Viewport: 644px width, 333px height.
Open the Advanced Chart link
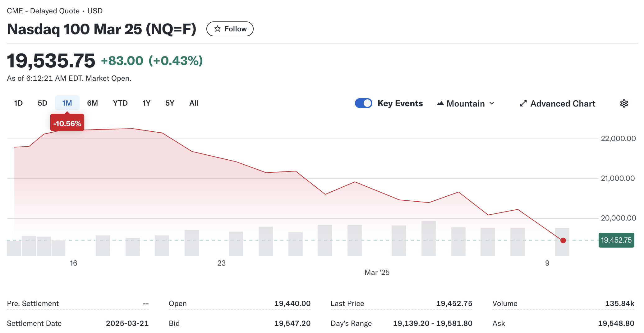pyautogui.click(x=557, y=103)
